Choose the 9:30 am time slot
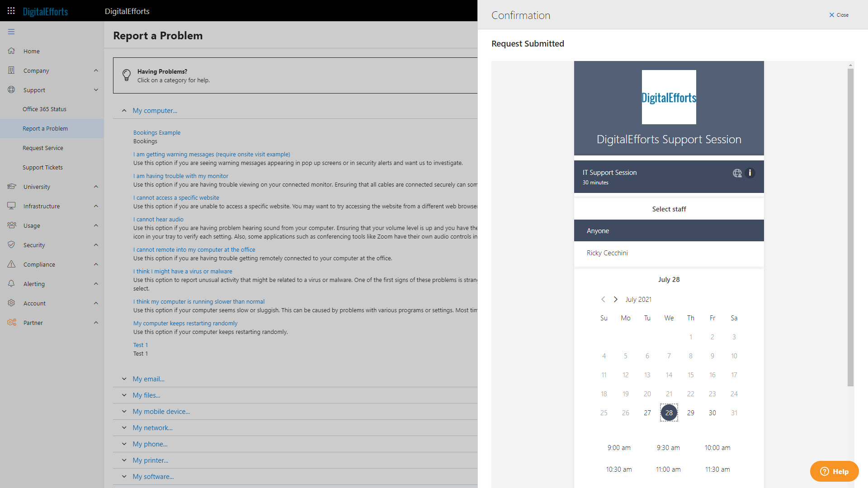The height and width of the screenshot is (488, 868). coord(668,447)
